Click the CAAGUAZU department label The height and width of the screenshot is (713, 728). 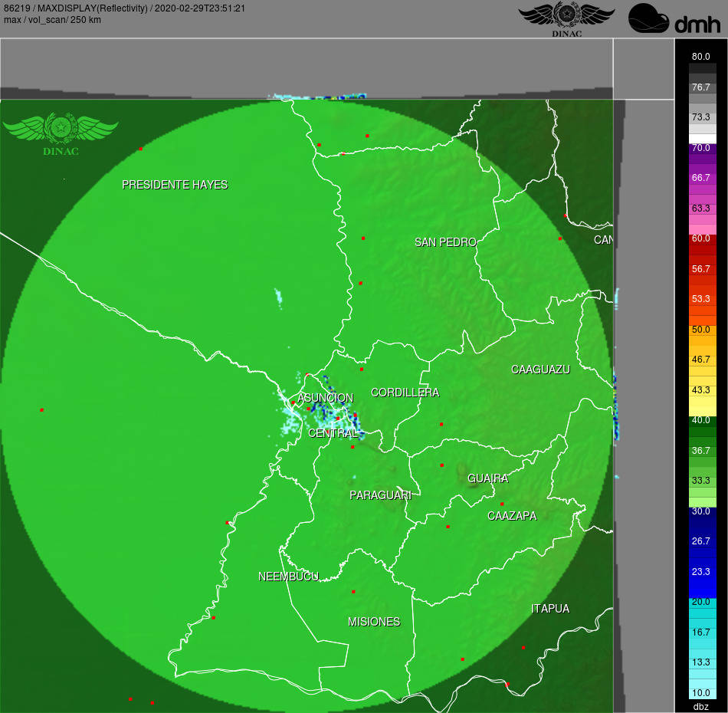pos(541,370)
